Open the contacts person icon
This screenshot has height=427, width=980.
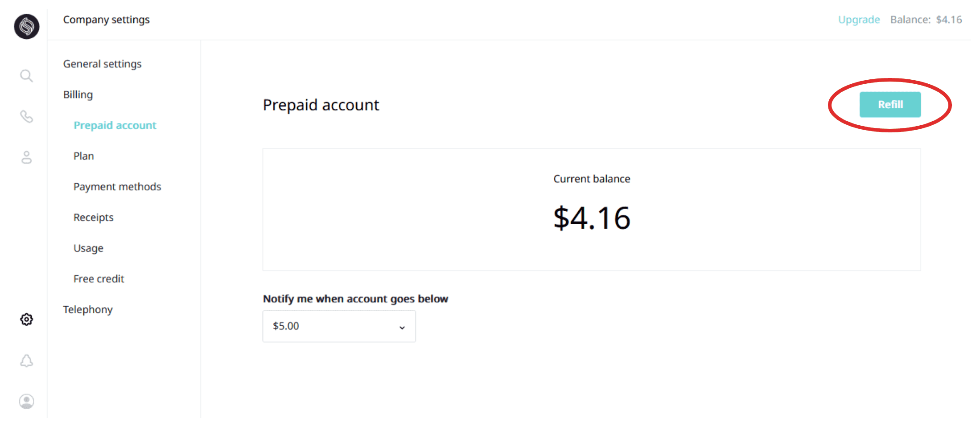[26, 157]
